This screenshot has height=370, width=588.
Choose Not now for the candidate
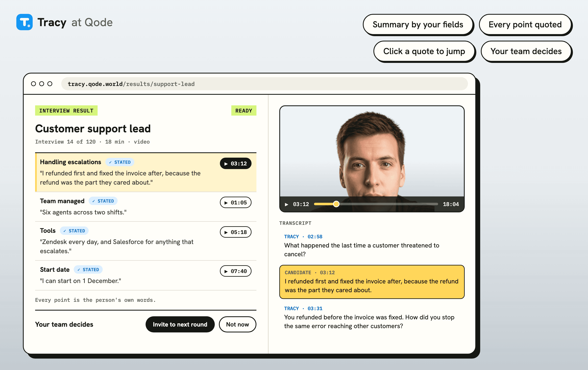pos(237,324)
